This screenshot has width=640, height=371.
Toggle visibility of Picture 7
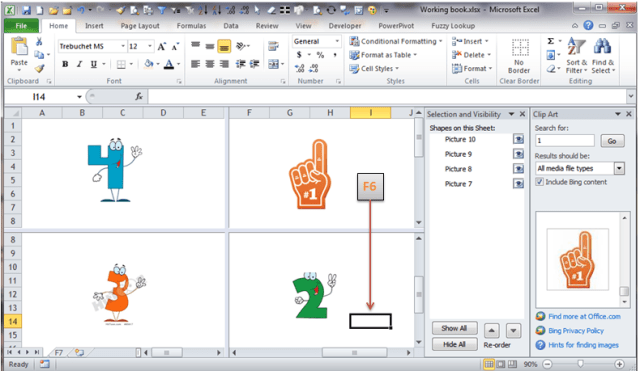518,184
